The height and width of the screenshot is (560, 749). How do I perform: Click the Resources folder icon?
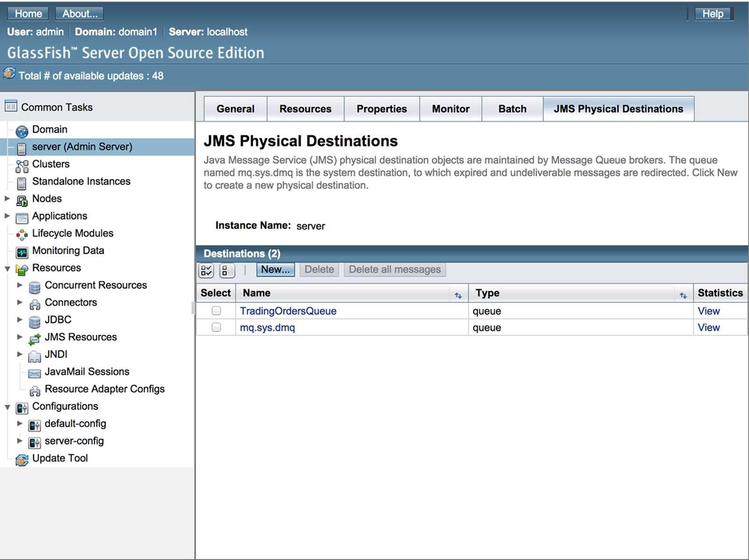[x=22, y=270]
